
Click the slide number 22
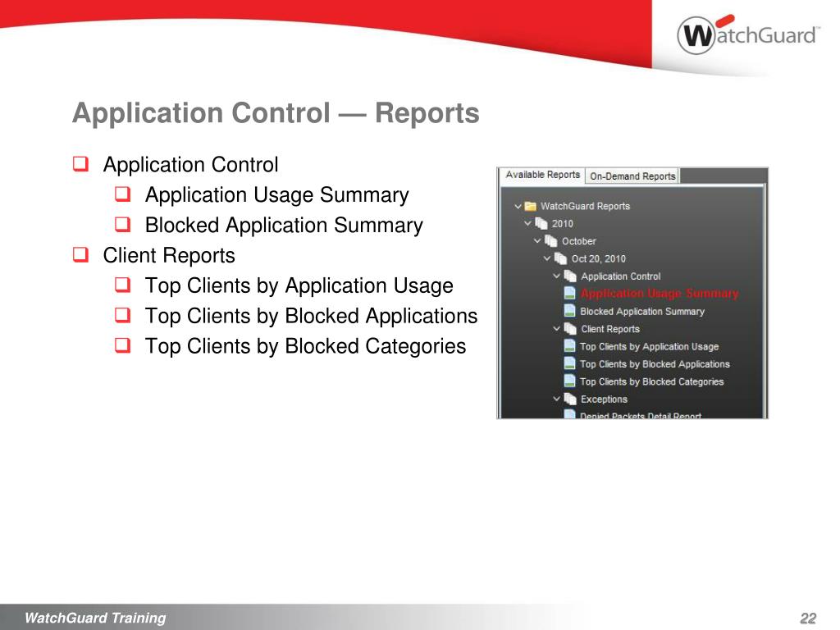[x=808, y=619]
